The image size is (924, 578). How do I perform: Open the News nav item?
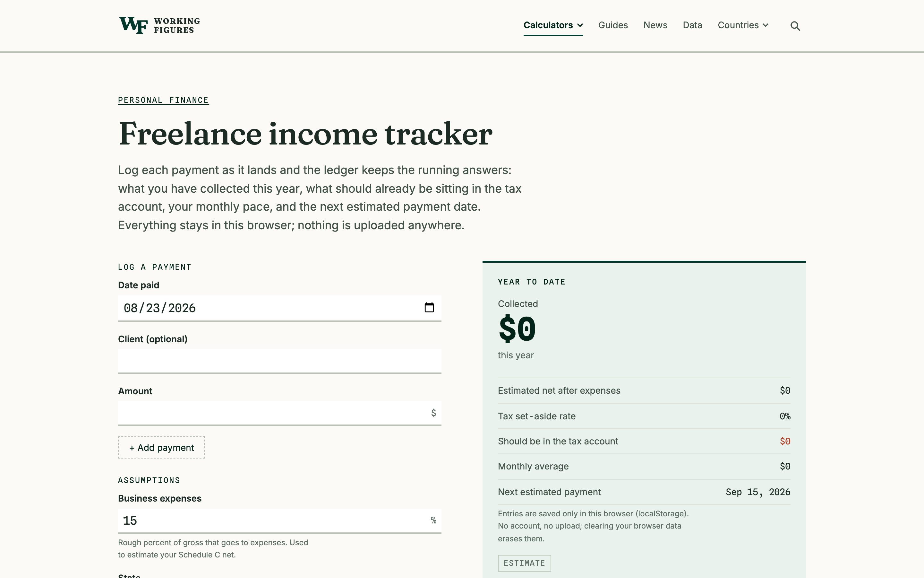[655, 25]
